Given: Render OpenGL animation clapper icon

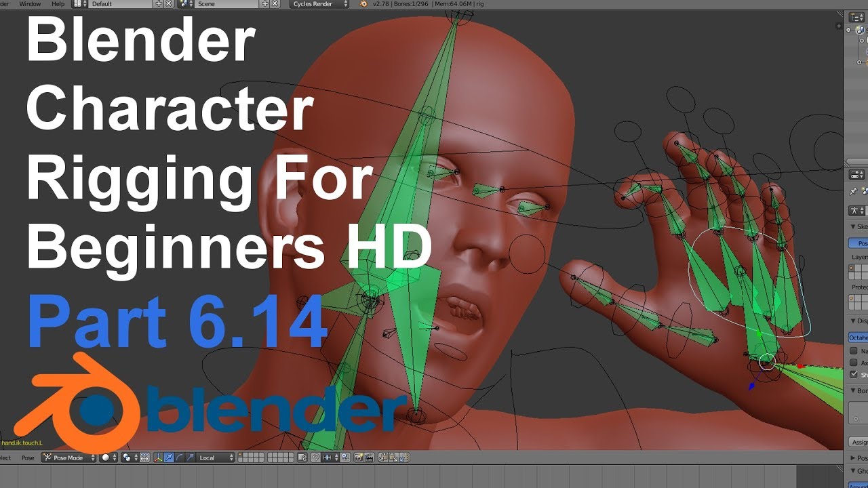Looking at the screenshot, I should 370,458.
